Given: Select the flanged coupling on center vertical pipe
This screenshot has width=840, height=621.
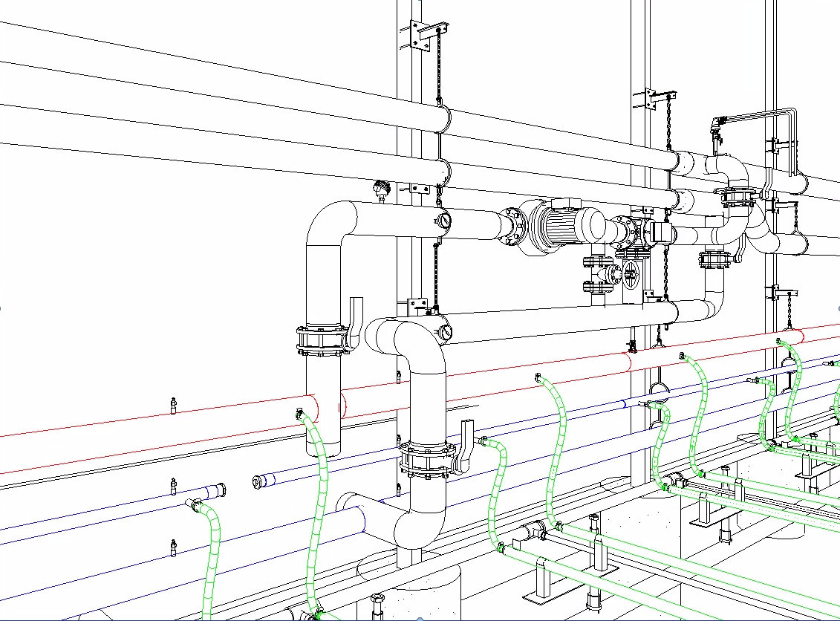Looking at the screenshot, I should 426,458.
